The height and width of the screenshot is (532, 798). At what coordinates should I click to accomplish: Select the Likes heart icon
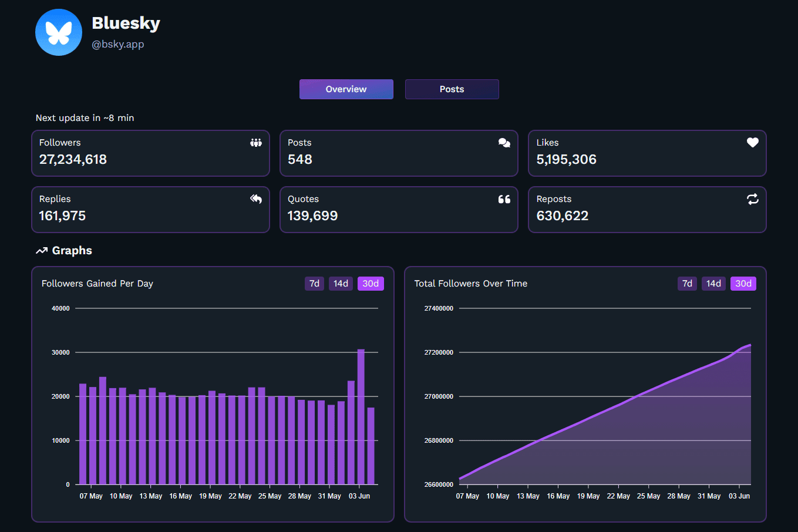click(x=752, y=142)
